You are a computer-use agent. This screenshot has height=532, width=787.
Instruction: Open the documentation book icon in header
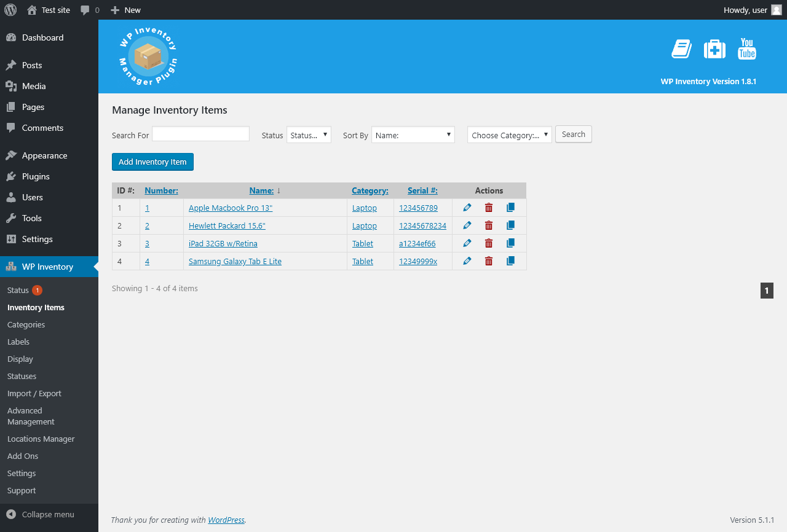[x=681, y=49]
